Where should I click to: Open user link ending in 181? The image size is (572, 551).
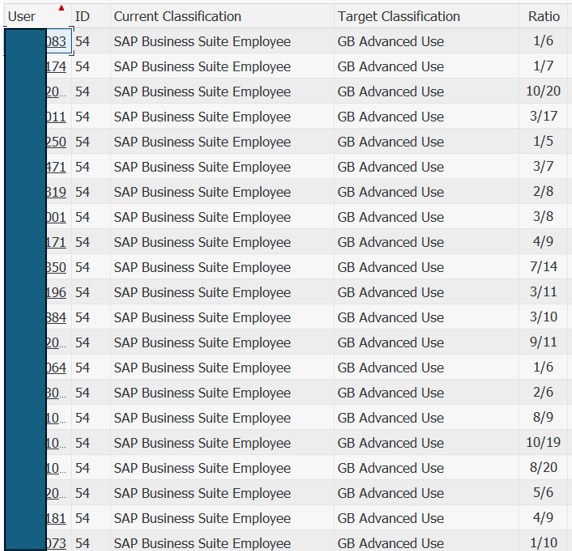pyautogui.click(x=56, y=518)
